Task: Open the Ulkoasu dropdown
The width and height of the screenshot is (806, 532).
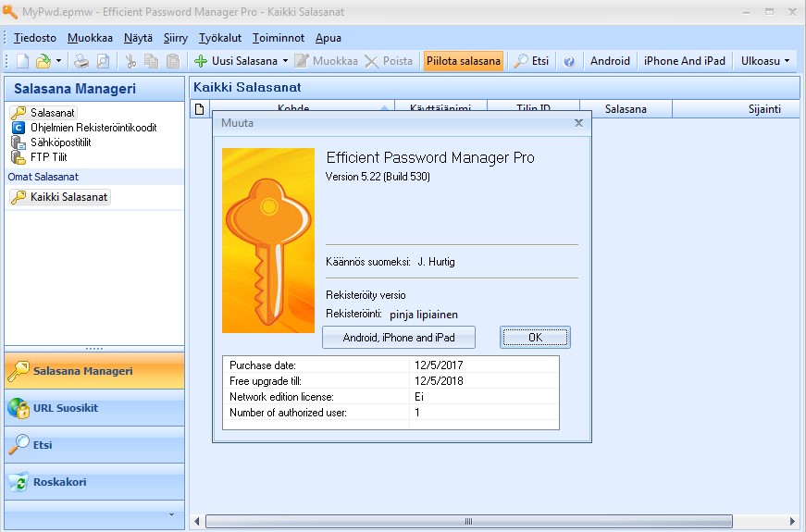Action: (x=765, y=61)
